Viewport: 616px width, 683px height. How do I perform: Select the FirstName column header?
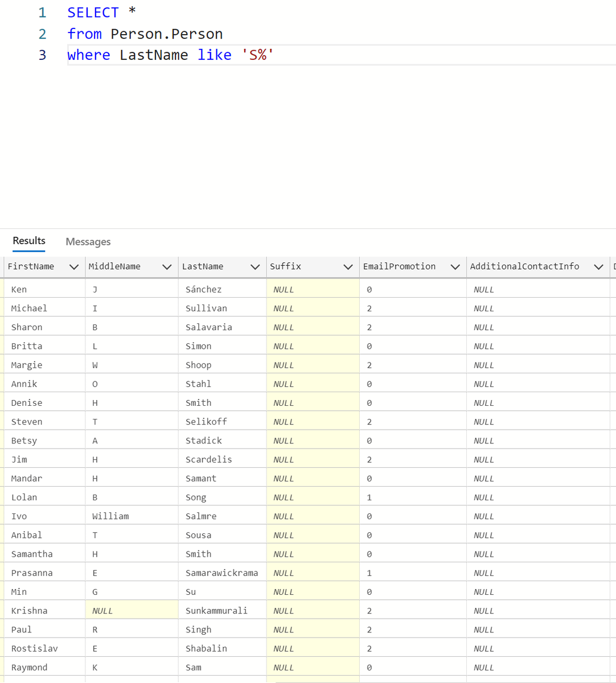pyautogui.click(x=44, y=266)
